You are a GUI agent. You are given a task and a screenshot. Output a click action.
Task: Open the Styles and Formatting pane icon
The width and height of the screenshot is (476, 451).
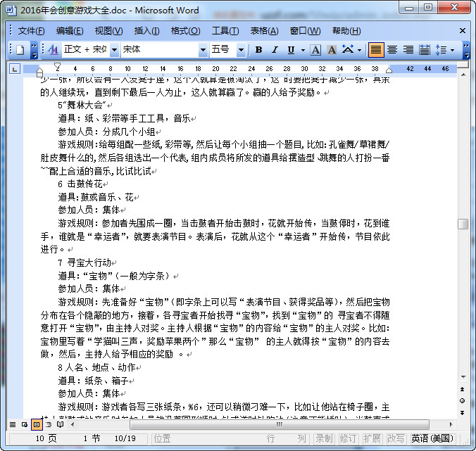[x=53, y=49]
